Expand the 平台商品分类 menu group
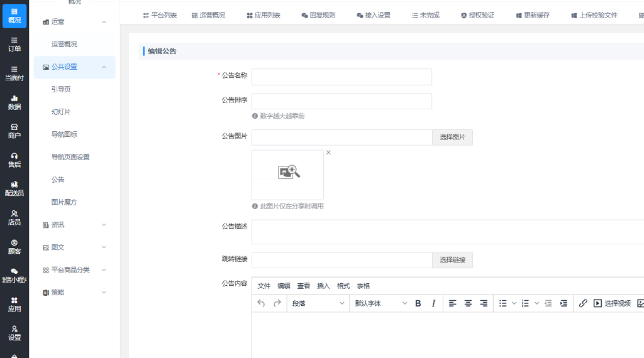The height and width of the screenshot is (358, 644). pos(74,270)
